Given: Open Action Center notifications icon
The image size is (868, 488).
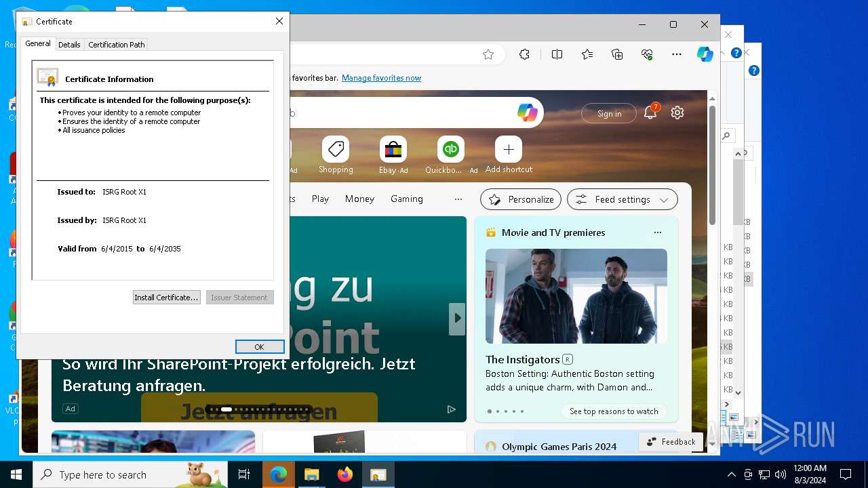Looking at the screenshot, I should tap(846, 474).
